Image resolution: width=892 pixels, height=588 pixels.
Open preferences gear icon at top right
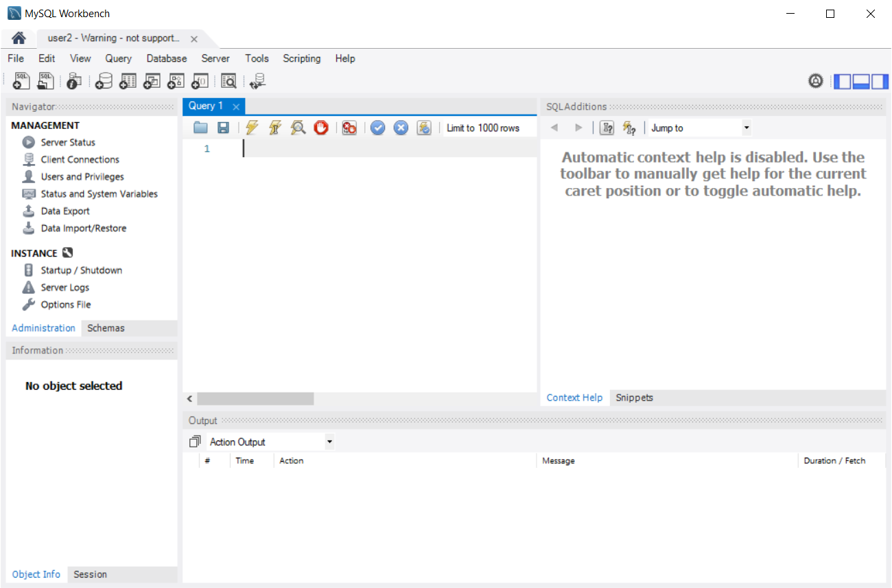pyautogui.click(x=815, y=81)
